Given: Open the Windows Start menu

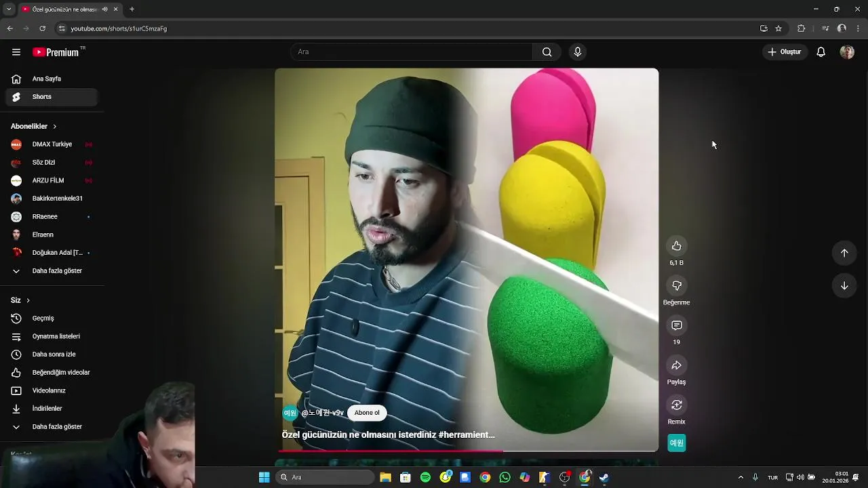Looking at the screenshot, I should (264, 477).
